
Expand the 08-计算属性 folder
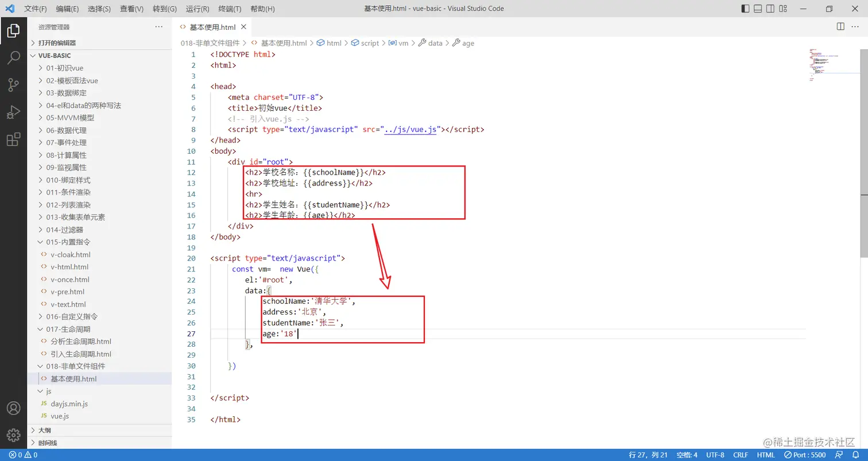[x=100, y=155]
